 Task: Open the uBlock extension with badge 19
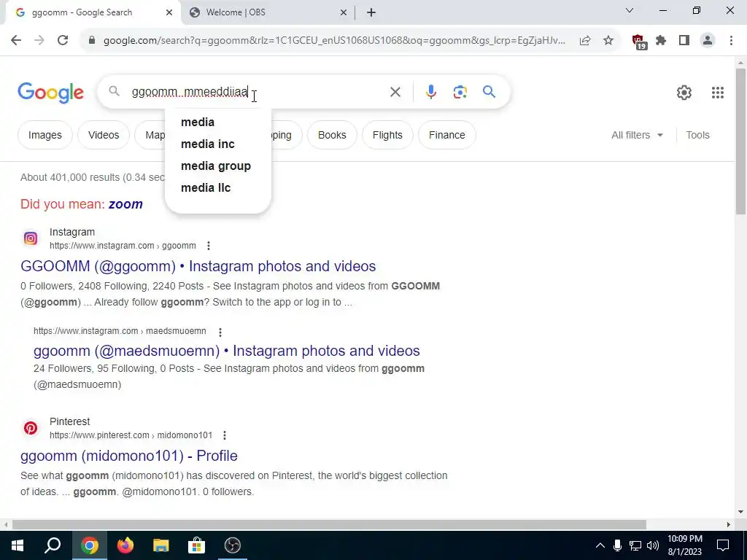[638, 42]
